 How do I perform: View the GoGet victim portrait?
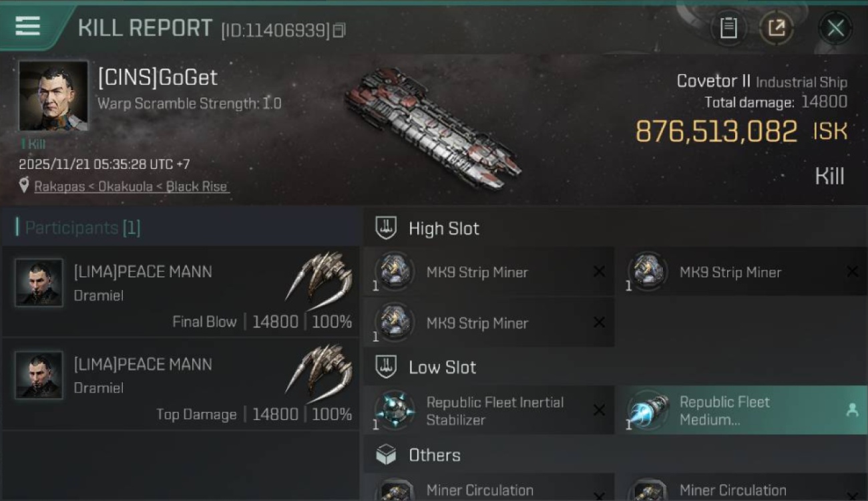(x=53, y=96)
